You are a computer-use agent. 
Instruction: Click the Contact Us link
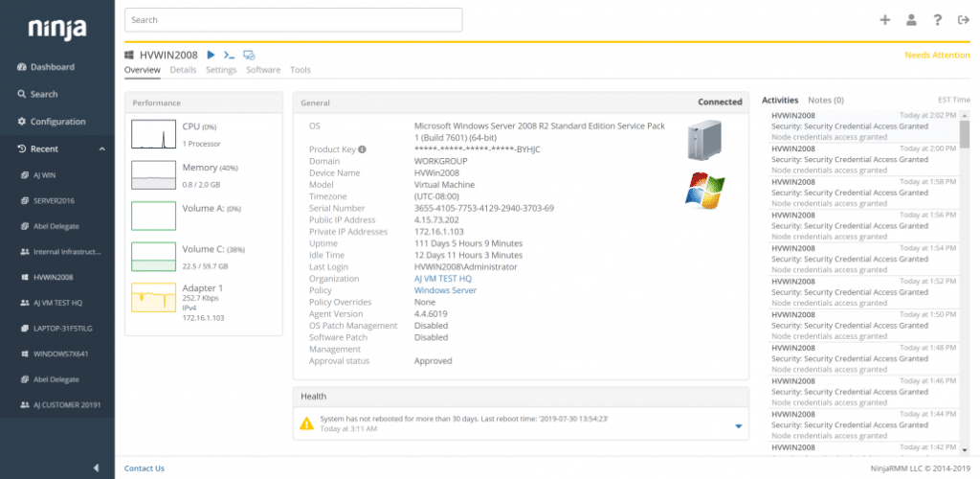pos(145,468)
